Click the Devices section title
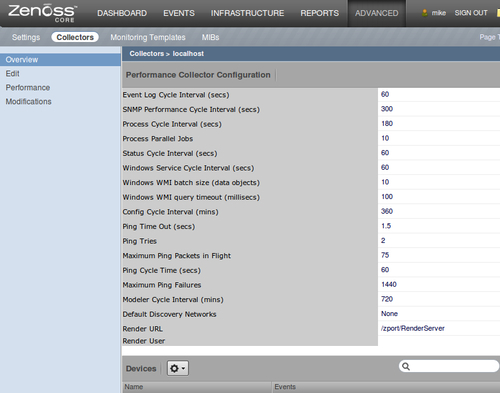 tap(141, 369)
